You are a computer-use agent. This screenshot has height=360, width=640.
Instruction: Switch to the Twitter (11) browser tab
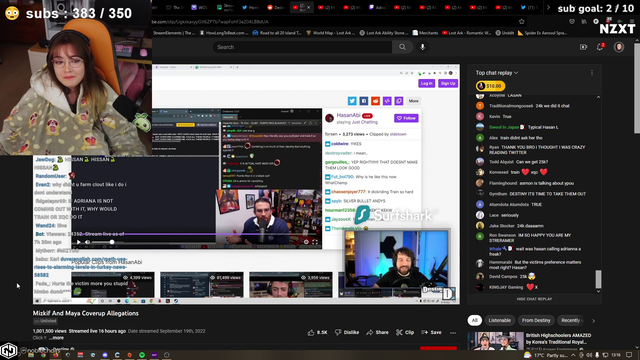coord(529,7)
